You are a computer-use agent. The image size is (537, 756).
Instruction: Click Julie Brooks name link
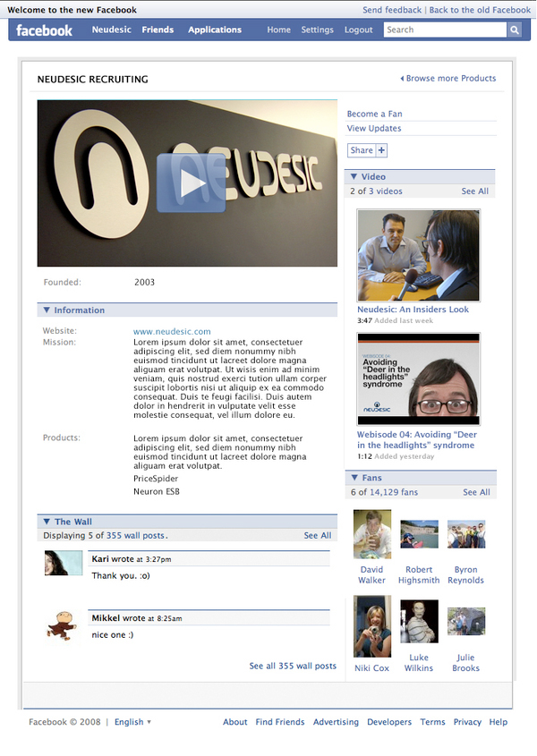(465, 662)
